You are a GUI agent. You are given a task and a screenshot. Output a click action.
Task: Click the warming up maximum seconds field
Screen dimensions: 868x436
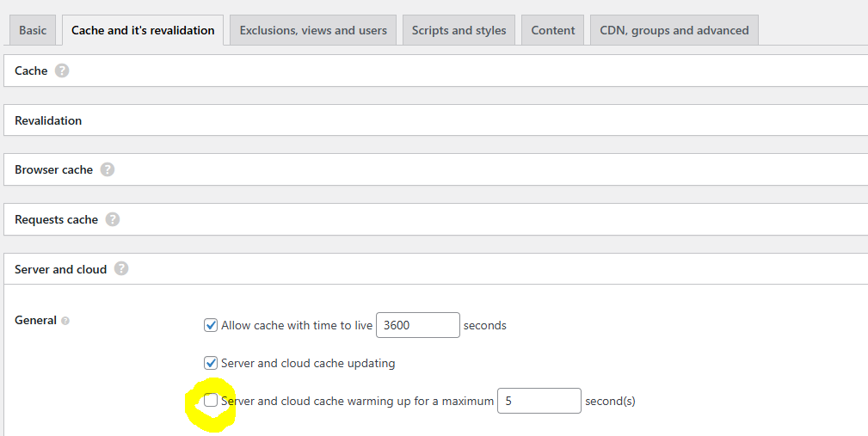539,401
